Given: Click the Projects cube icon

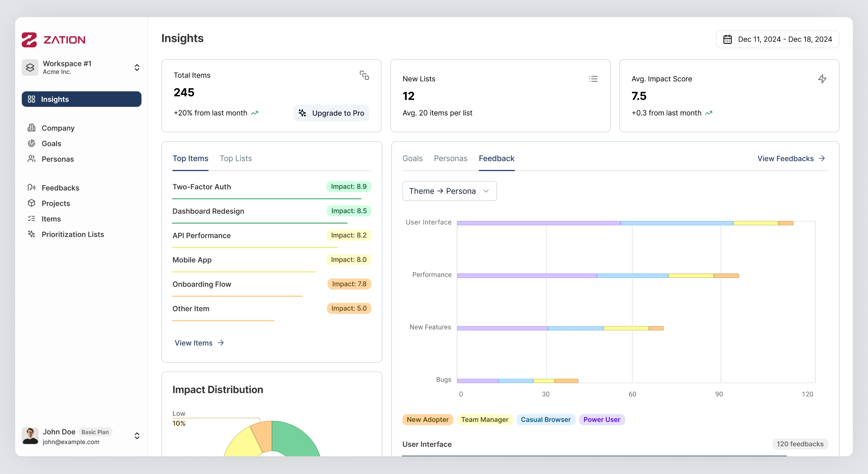Looking at the screenshot, I should tap(31, 203).
